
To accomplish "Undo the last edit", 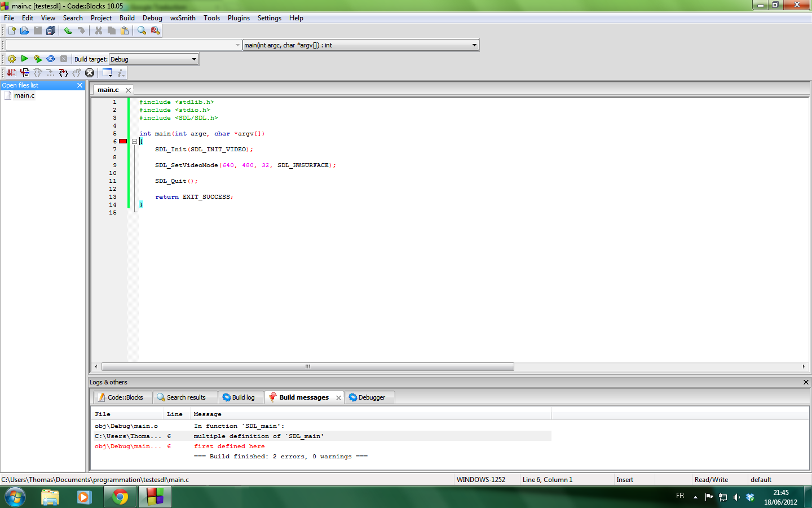I will 67,30.
